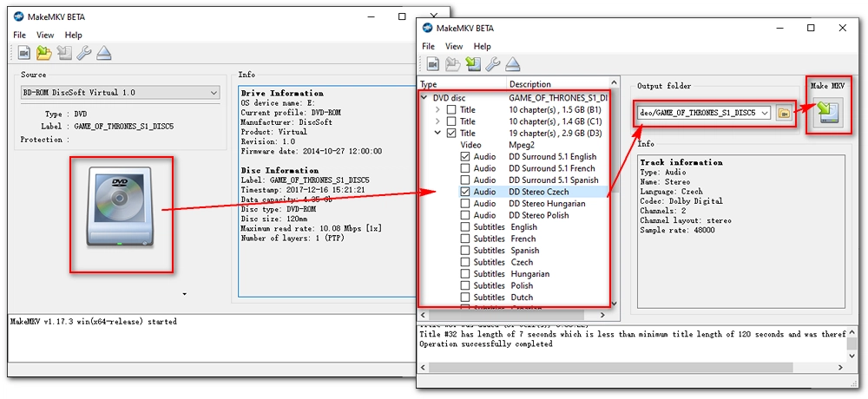Image resolution: width=868 pixels, height=399 pixels.
Task: Click 'Operation successfully completed' log line
Action: (x=485, y=343)
